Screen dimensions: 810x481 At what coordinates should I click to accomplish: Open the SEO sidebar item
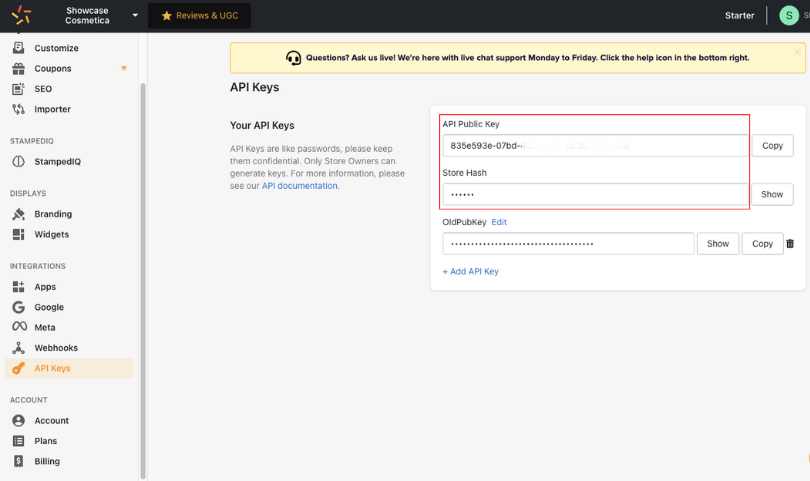[43, 89]
